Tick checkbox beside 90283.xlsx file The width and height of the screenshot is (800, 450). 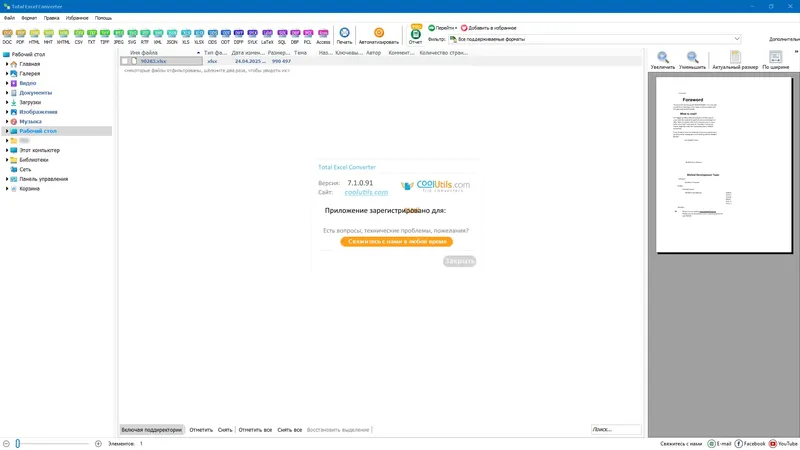[124, 61]
